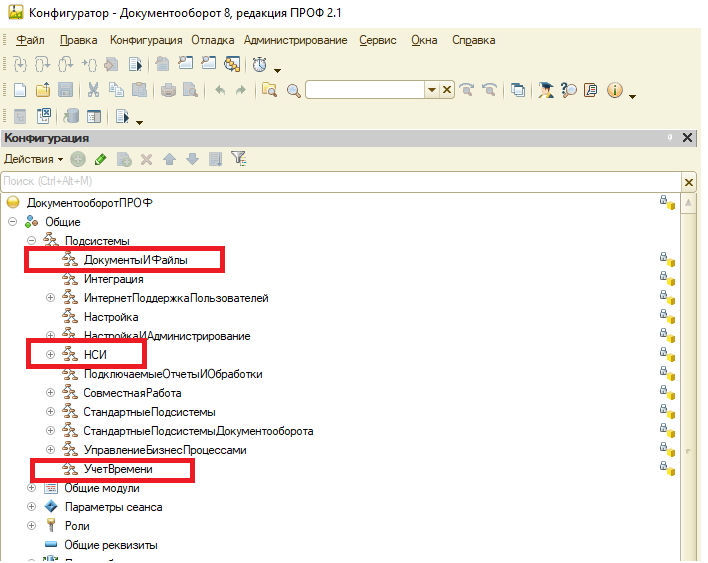
Task: Open the Syntax Assistant graduate icon
Action: point(546,90)
